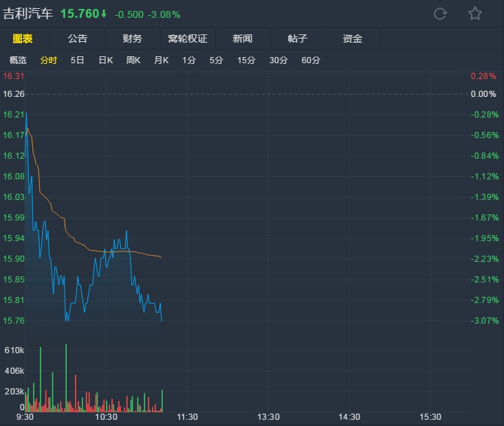The height and width of the screenshot is (426, 504).
Task: Switch to the 公告 tab
Action: [x=78, y=38]
